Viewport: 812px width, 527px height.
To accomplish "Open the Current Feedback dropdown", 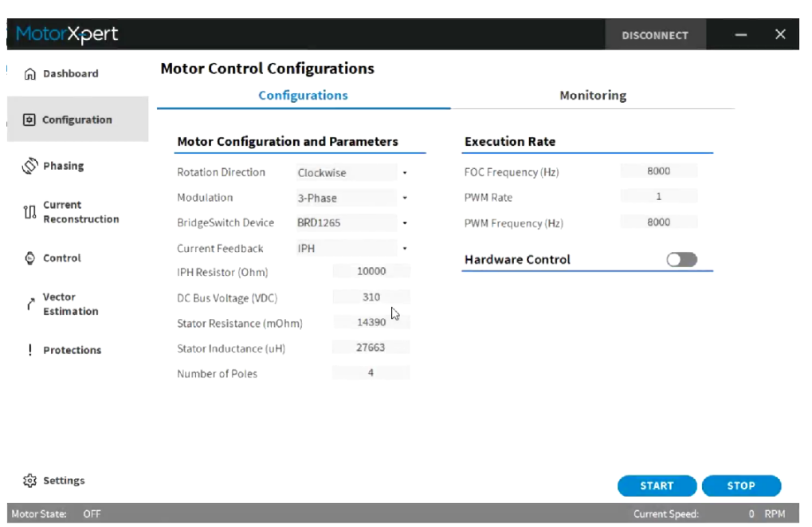I will pyautogui.click(x=404, y=249).
